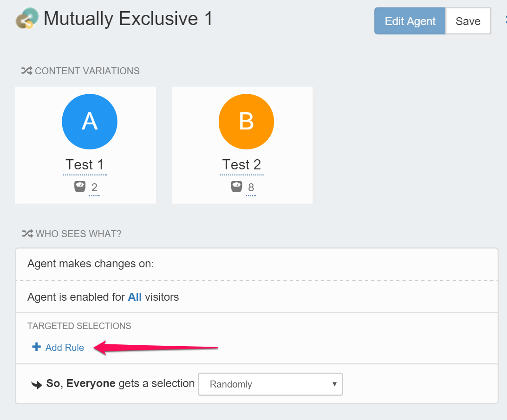The image size is (507, 420).
Task: Edit weight value 2 for Test 1
Action: tap(94, 187)
